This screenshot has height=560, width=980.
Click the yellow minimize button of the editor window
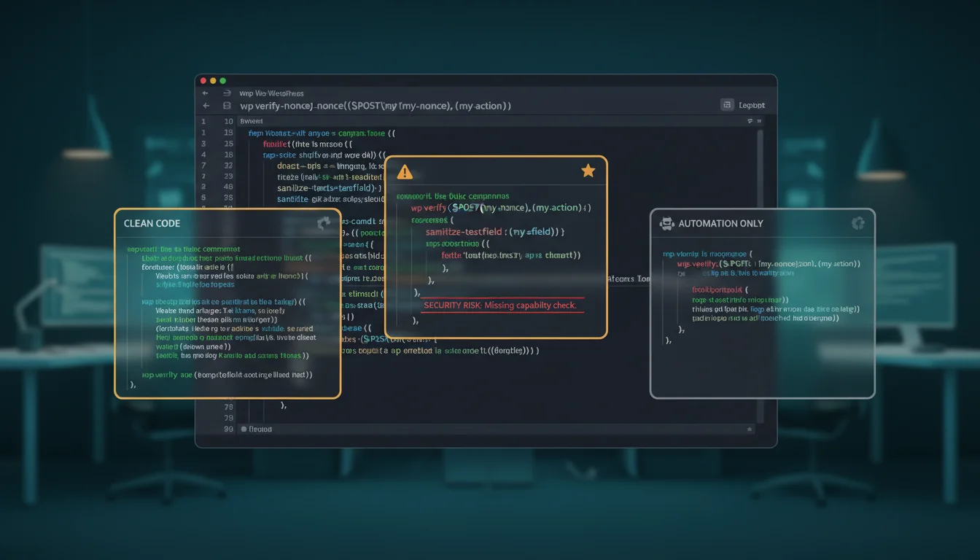(213, 80)
